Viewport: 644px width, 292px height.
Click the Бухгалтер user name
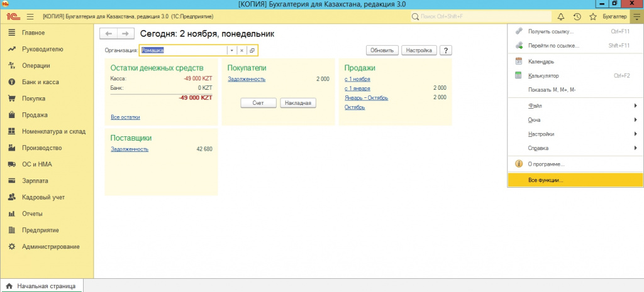pos(615,17)
